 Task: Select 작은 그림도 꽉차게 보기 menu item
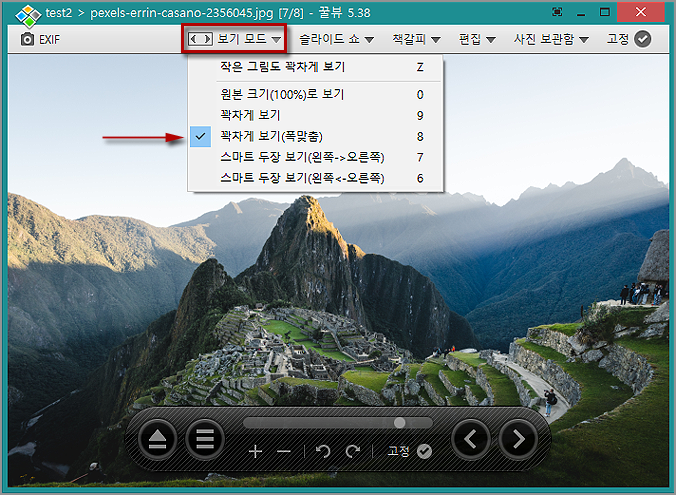click(x=316, y=67)
